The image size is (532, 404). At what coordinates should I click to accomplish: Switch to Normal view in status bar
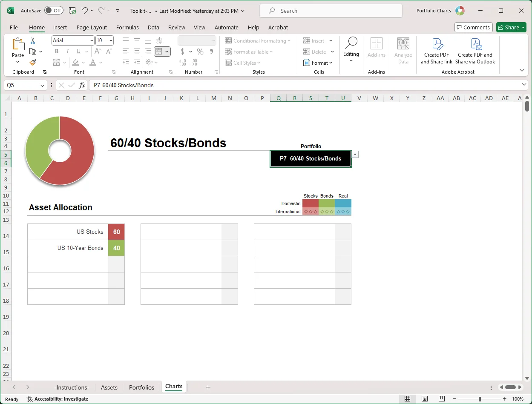click(x=407, y=399)
